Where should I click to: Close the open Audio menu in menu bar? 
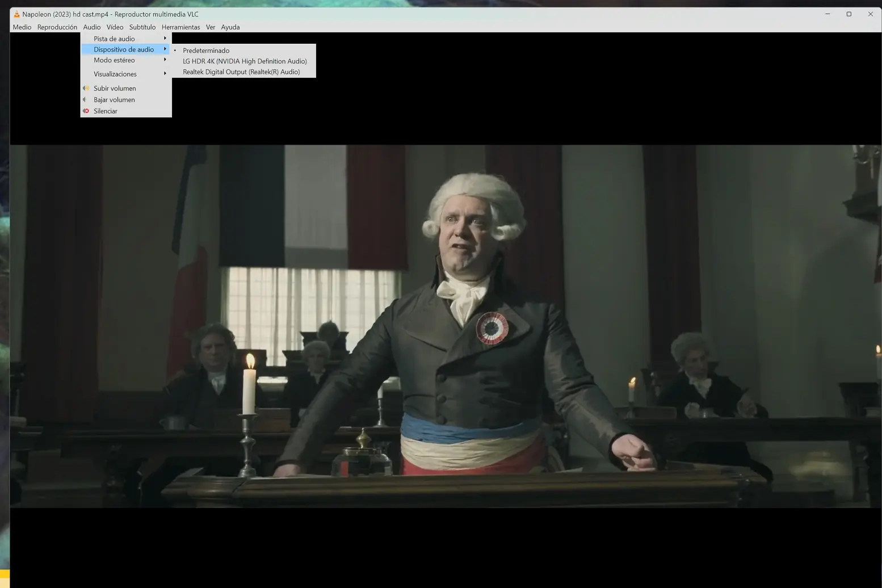[91, 27]
